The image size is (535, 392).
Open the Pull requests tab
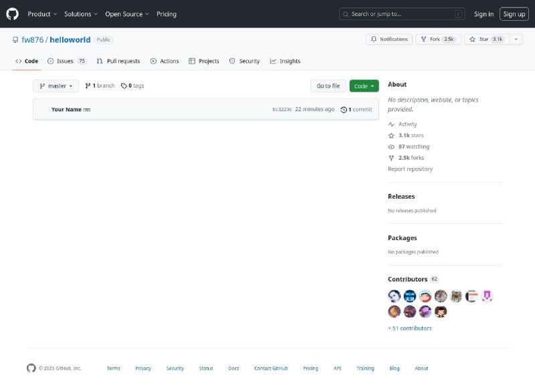[x=118, y=61]
